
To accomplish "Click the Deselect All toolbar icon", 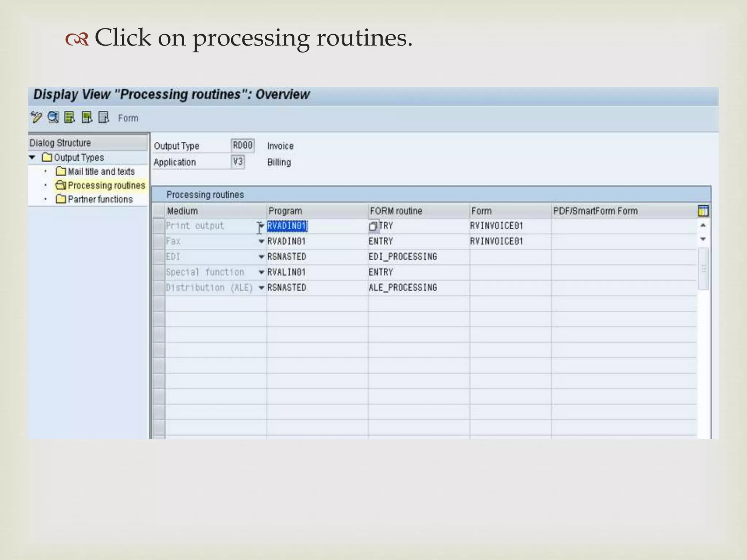I will pyautogui.click(x=104, y=118).
